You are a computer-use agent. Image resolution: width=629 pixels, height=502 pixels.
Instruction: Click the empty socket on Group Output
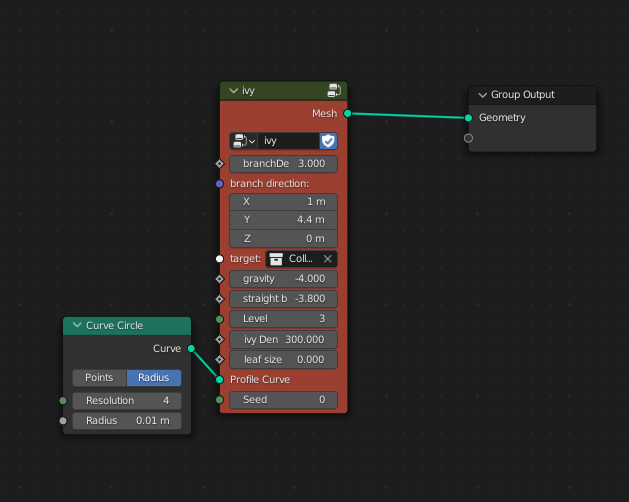coord(468,138)
